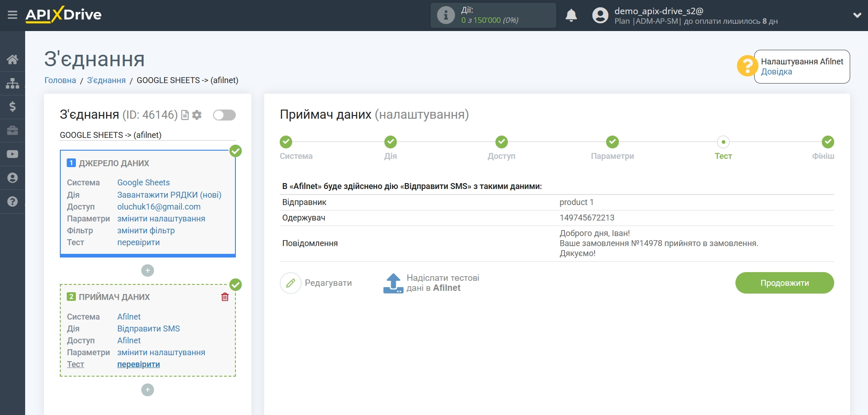Add a step below data receiver block
868x415 pixels.
(148, 390)
